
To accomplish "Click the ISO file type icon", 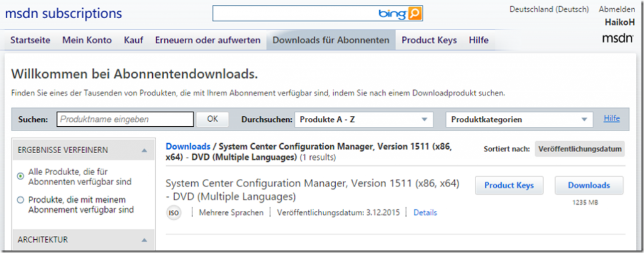I will tap(174, 213).
